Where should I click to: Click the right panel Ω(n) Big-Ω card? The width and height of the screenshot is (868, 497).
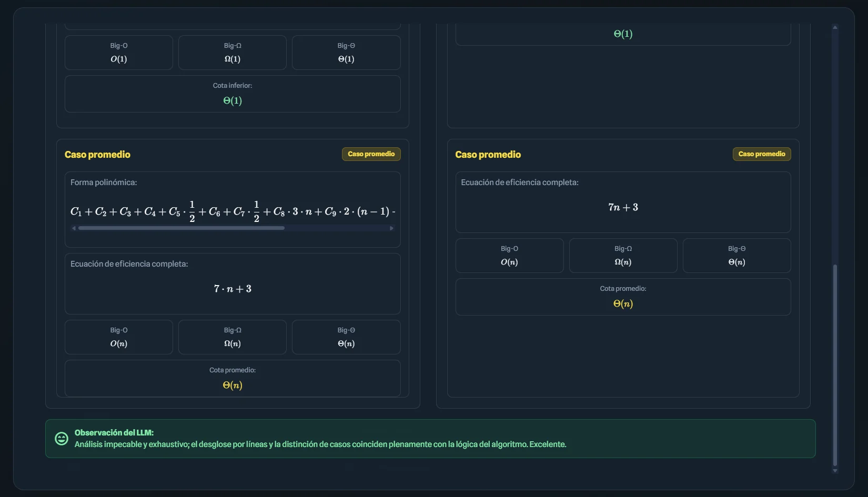coord(623,256)
